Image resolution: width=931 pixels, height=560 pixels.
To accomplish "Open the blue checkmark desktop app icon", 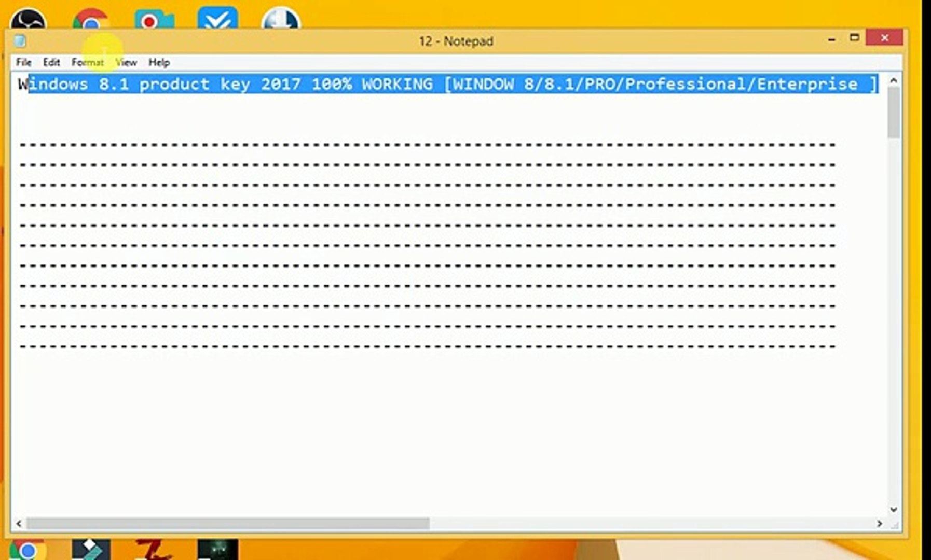I will [x=217, y=19].
